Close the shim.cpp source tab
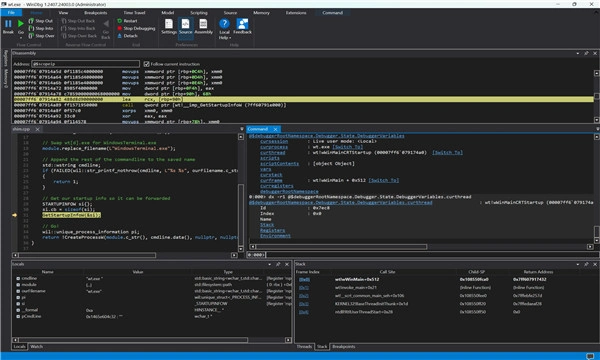This screenshot has width=600, height=360. [38, 129]
